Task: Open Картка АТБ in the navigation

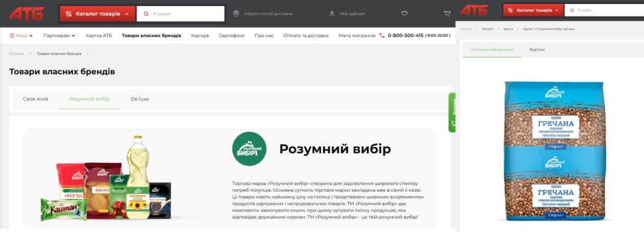Action: [98, 36]
